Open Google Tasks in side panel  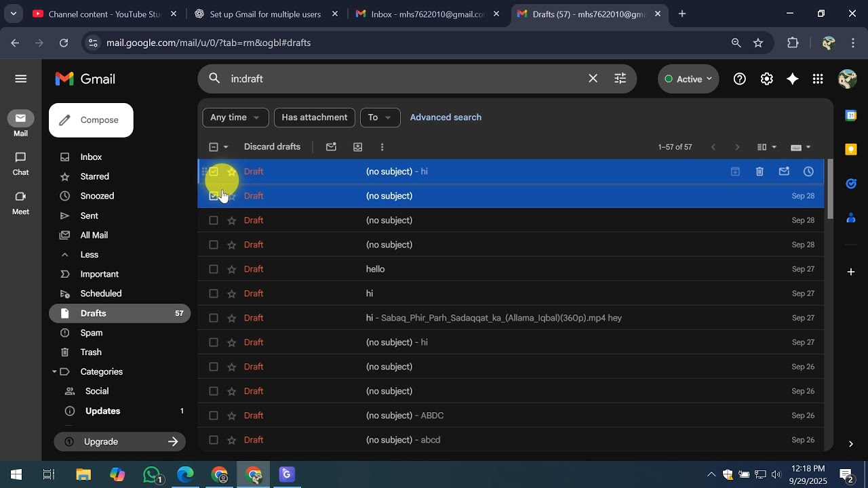pos(851,183)
